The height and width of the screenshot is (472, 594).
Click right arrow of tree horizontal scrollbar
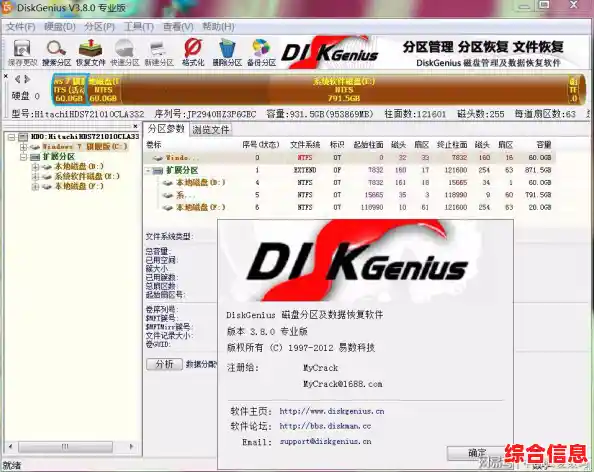point(131,447)
